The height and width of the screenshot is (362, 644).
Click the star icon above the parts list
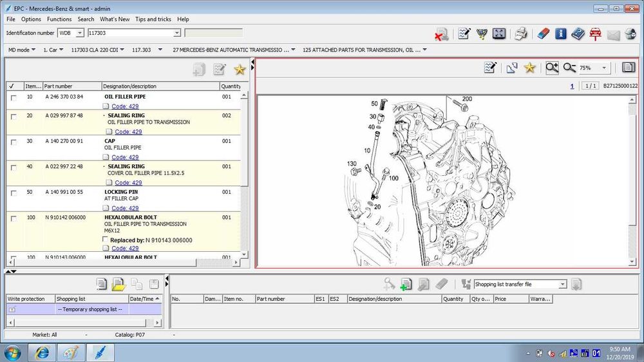click(240, 70)
